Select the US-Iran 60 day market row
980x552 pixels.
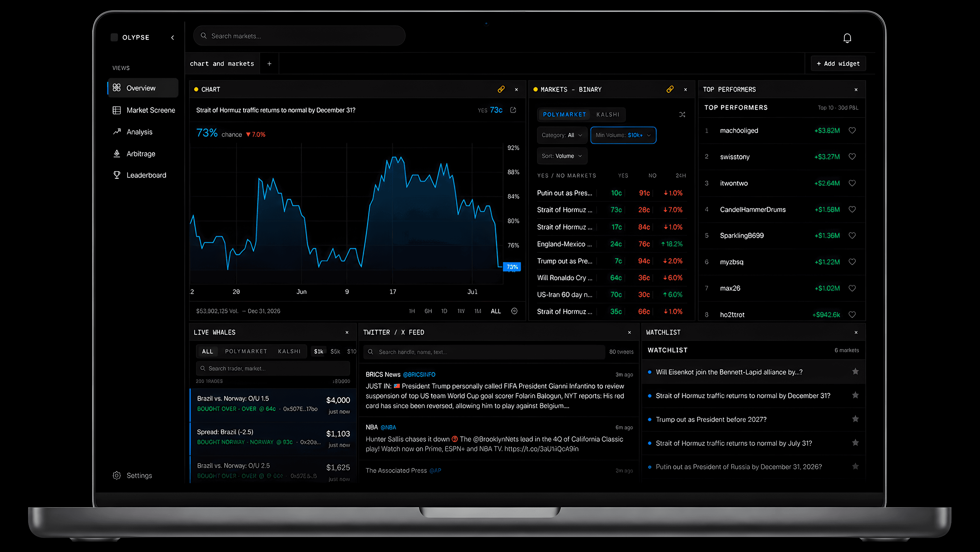point(611,295)
